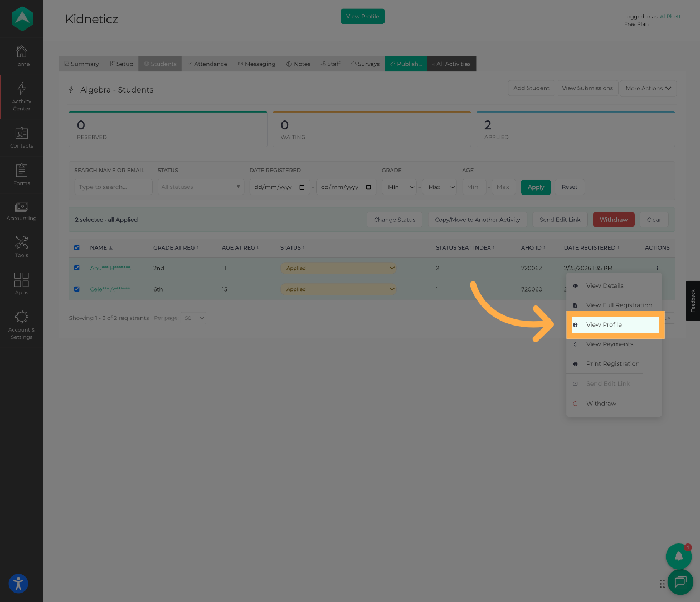Image resolution: width=700 pixels, height=602 pixels.
Task: Open the Forms sidebar icon
Action: tap(21, 174)
